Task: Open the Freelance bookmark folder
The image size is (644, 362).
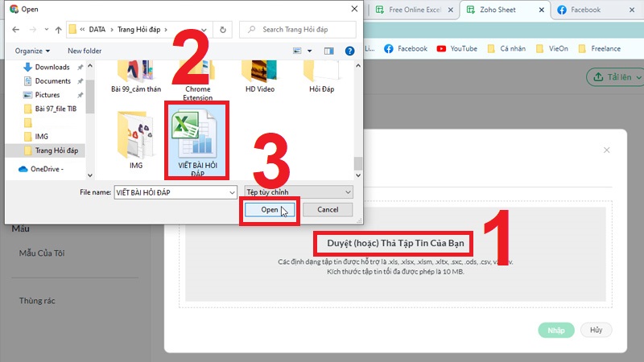Action: [x=599, y=48]
